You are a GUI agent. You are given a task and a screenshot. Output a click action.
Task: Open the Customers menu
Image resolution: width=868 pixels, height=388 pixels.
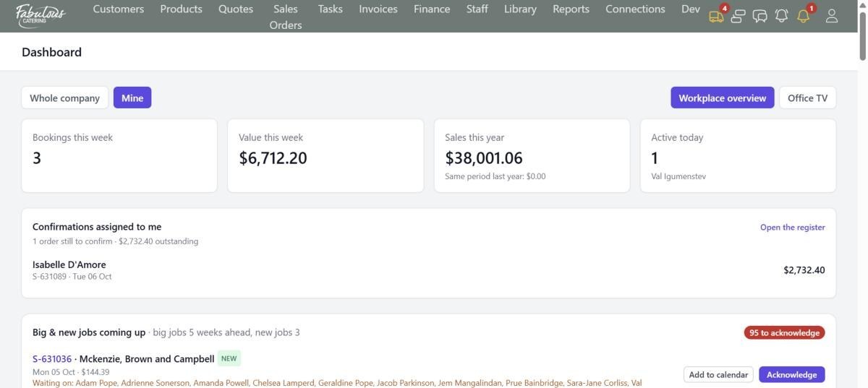pyautogui.click(x=119, y=9)
